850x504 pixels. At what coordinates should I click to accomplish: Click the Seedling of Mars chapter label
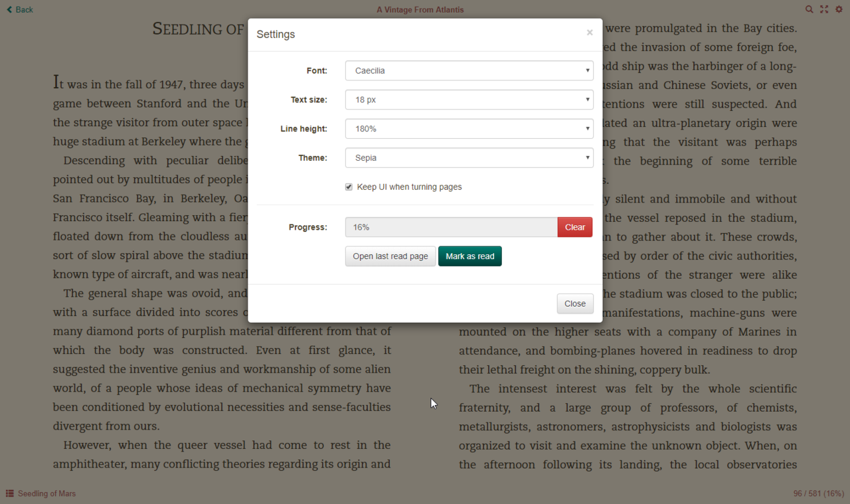click(46, 493)
